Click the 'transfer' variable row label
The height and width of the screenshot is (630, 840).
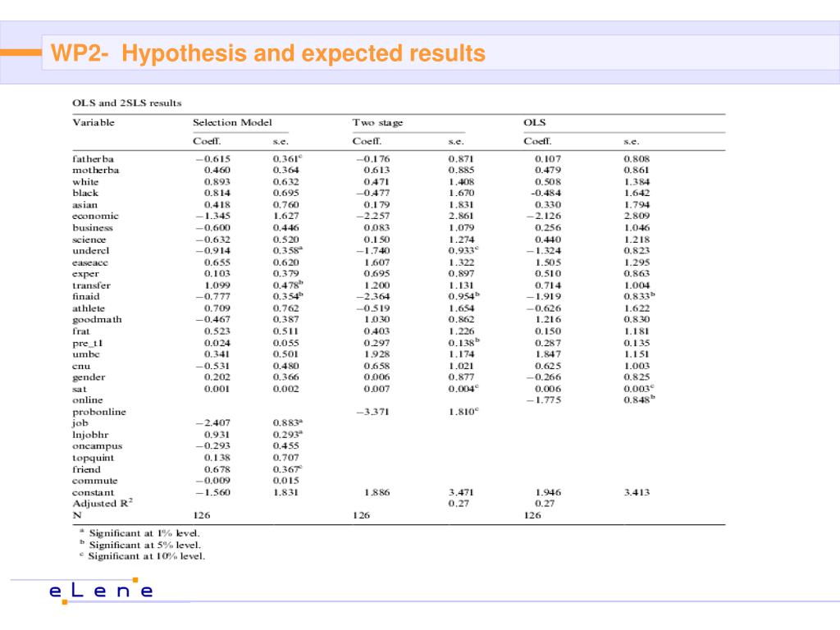(x=91, y=285)
